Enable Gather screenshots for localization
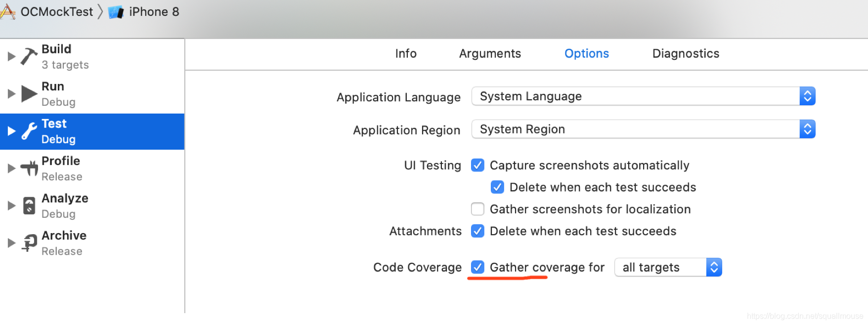 click(477, 209)
